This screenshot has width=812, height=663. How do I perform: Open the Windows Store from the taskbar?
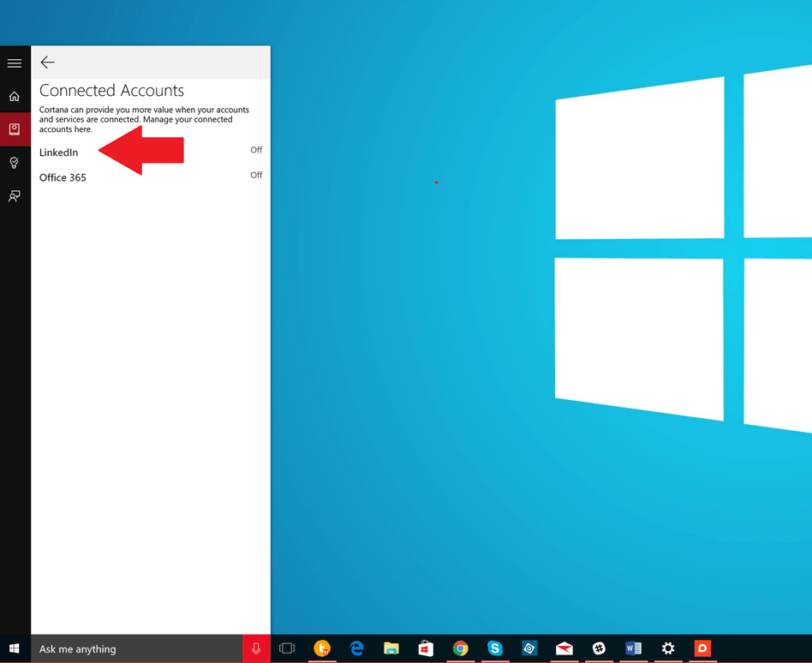(x=426, y=648)
